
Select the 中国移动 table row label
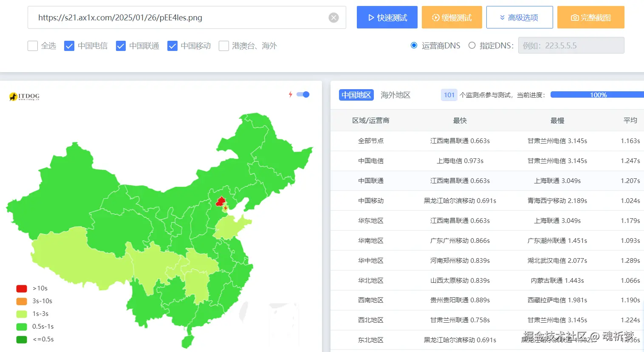click(x=371, y=201)
